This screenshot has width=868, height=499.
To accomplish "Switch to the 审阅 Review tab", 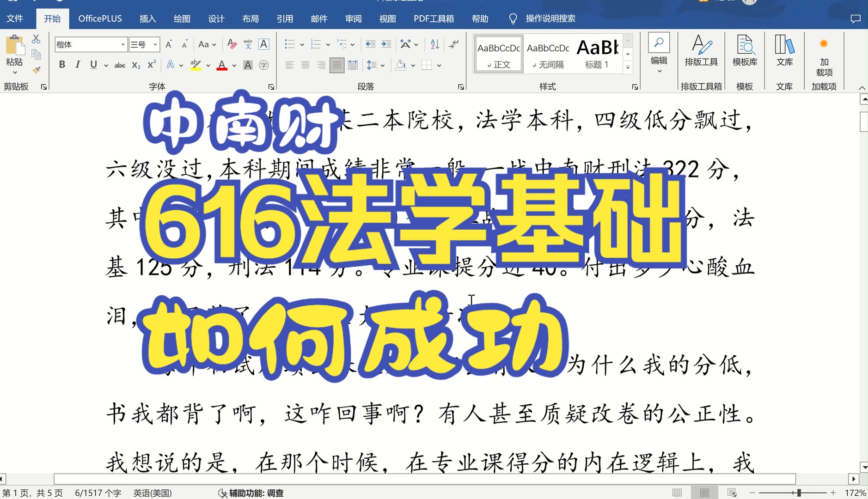I will pyautogui.click(x=353, y=18).
